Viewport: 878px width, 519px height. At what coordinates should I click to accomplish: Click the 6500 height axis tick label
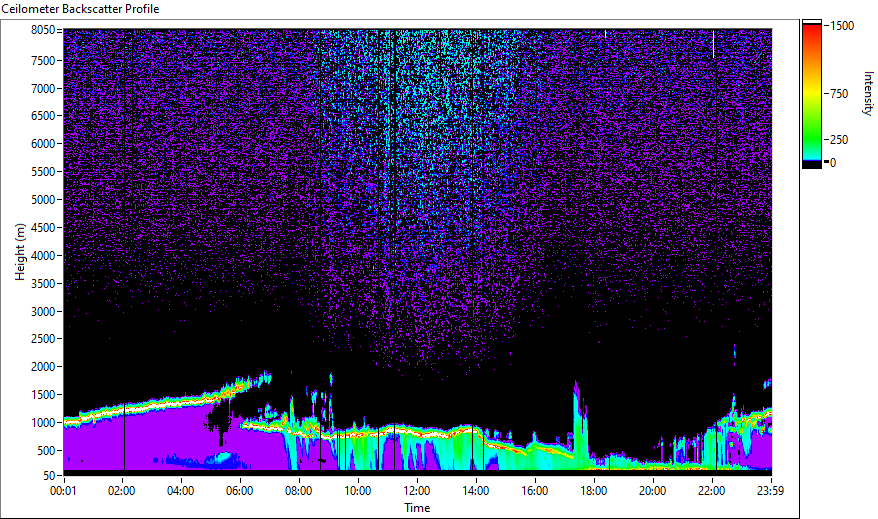click(43, 116)
